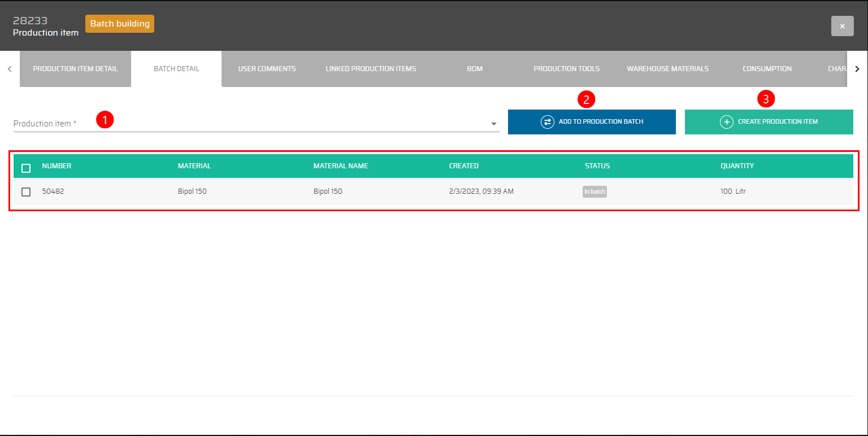The image size is (868, 436).
Task: Click into the Production item field
Action: [x=249, y=124]
